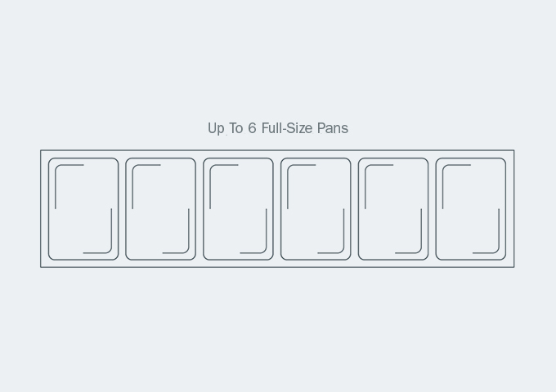Click the bottom-right corner bracket inside first pan
The width and height of the screenshot is (556, 392).
tap(97, 231)
